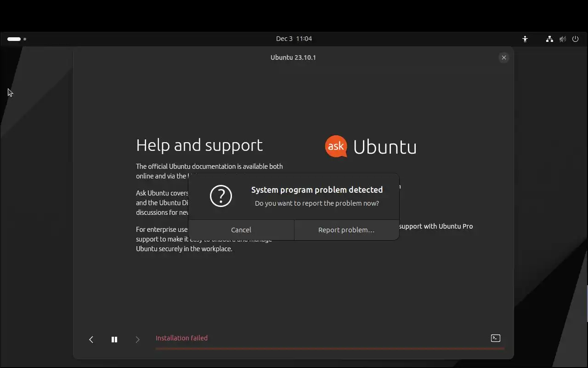588x368 pixels.
Task: Open the power menu icon
Action: click(x=575, y=39)
